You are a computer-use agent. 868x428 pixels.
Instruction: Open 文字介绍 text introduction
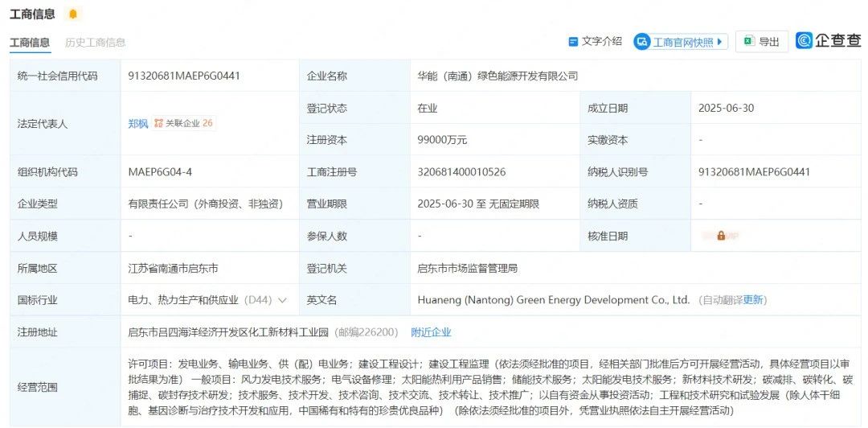[x=601, y=42]
